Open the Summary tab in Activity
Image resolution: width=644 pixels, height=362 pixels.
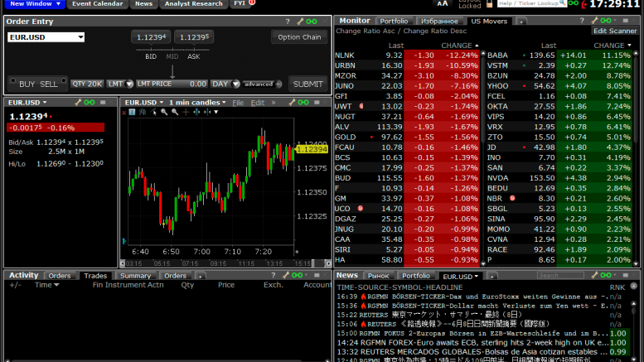pyautogui.click(x=135, y=275)
